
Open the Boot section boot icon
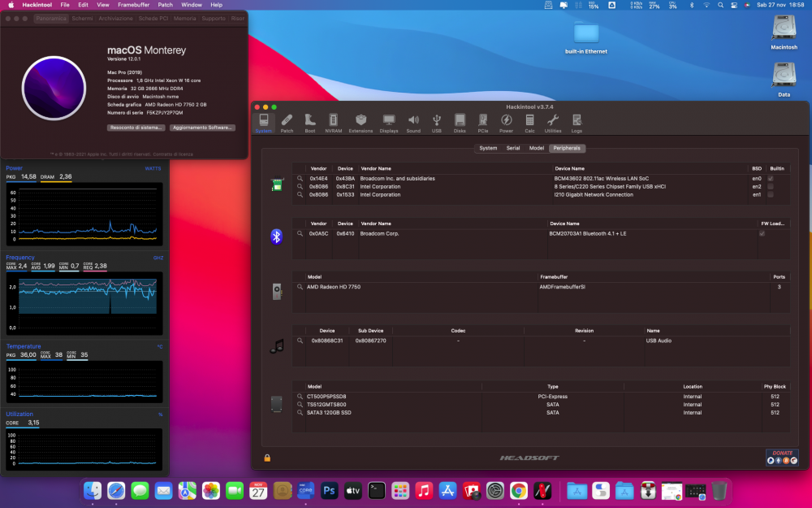(x=309, y=123)
